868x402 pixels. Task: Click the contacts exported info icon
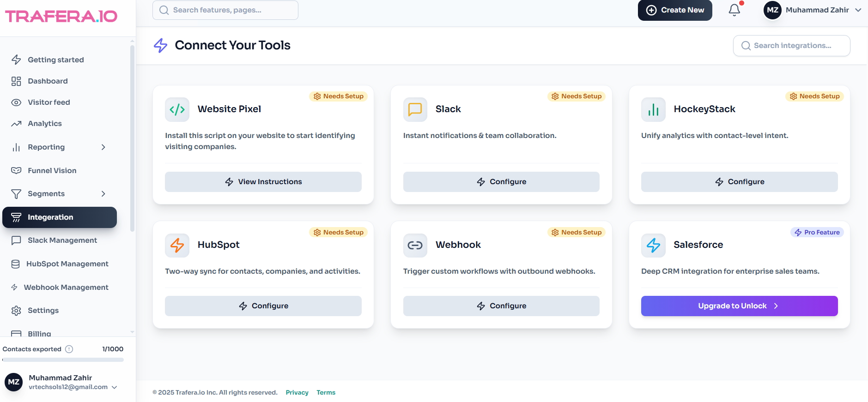click(x=69, y=349)
